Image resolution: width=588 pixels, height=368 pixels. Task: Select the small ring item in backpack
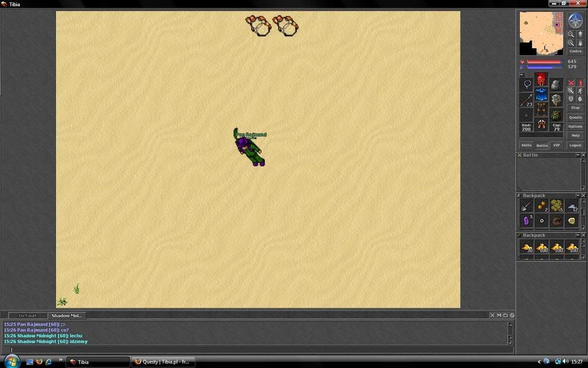541,221
